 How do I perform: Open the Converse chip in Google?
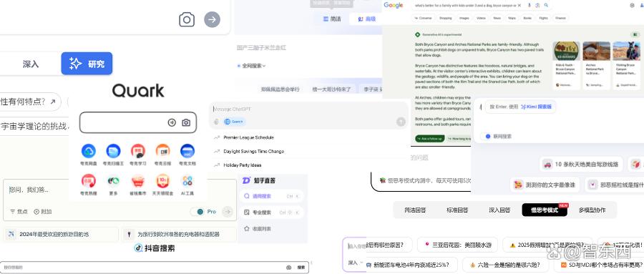tap(423, 18)
